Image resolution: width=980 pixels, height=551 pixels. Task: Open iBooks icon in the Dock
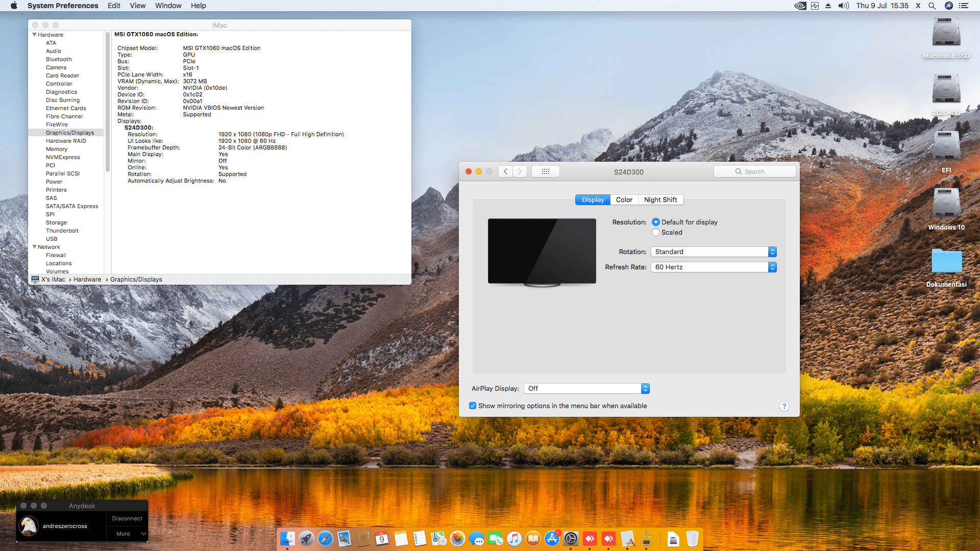click(533, 538)
